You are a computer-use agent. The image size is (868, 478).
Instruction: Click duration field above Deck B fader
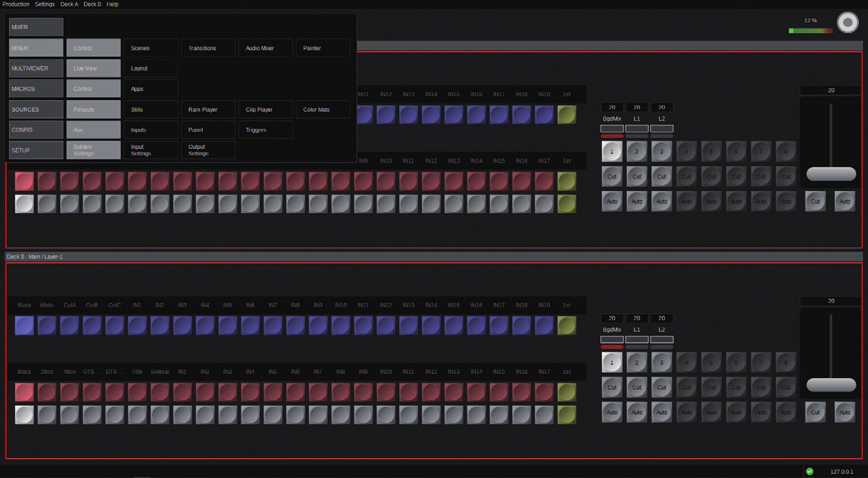pyautogui.click(x=831, y=301)
